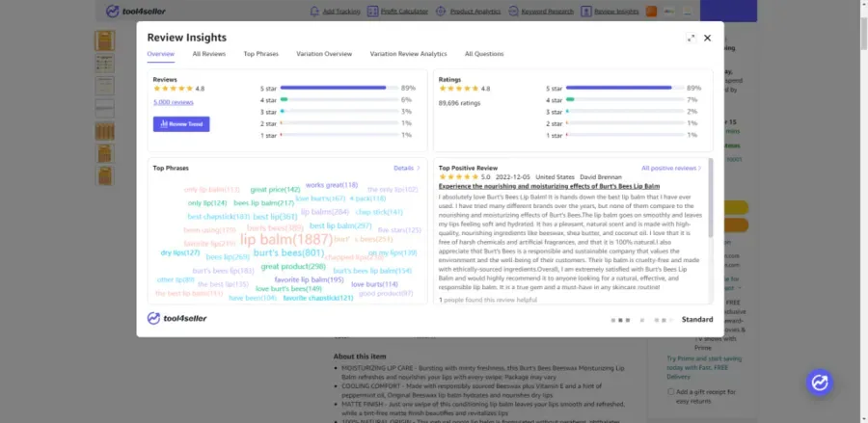Select the phrase chapped lips(238)
This screenshot has height=423, width=868.
(x=354, y=257)
